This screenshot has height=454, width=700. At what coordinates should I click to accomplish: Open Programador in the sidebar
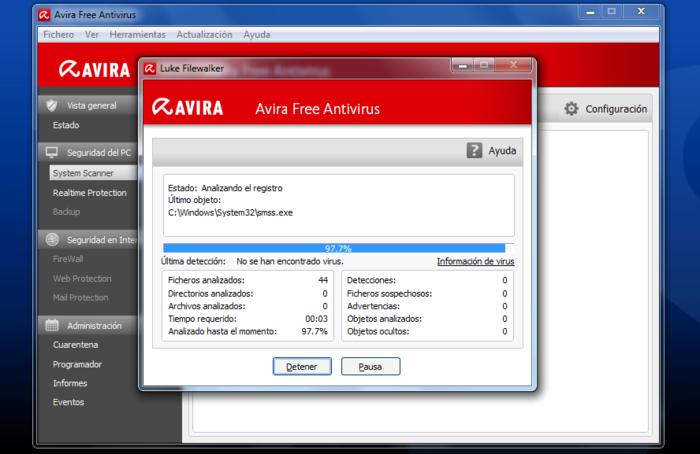tap(77, 364)
